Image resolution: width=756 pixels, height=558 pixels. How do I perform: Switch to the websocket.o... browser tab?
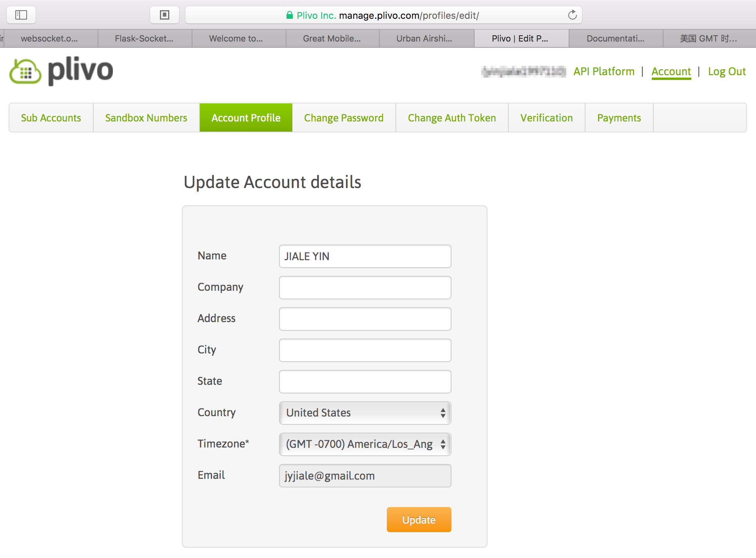[49, 38]
